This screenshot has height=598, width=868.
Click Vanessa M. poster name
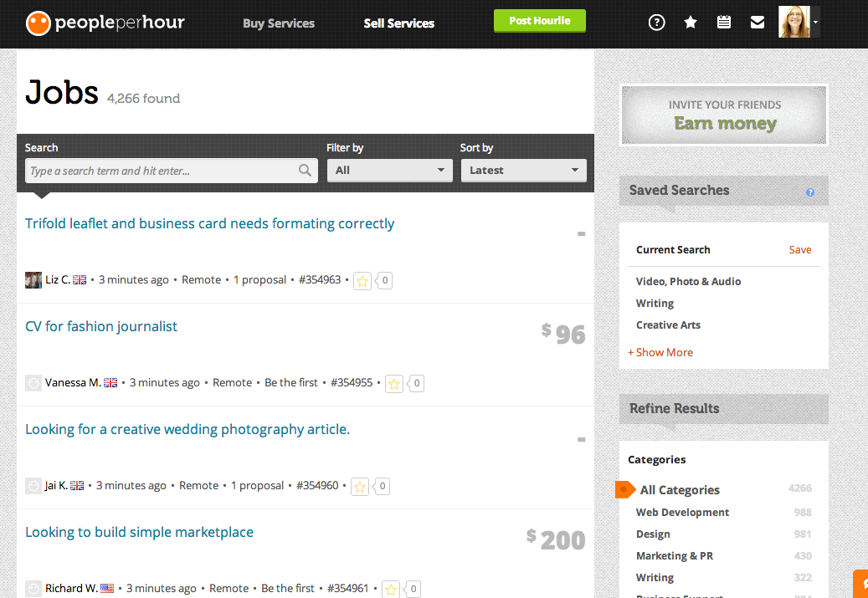tap(73, 383)
